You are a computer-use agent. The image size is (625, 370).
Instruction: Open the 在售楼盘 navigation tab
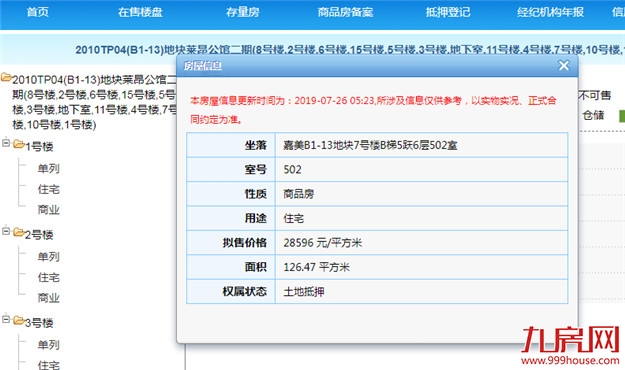coord(140,12)
